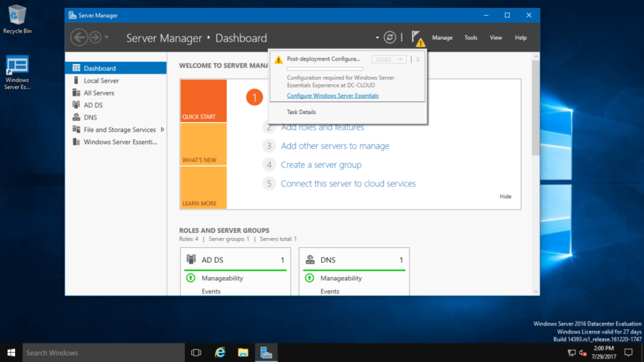Image resolution: width=644 pixels, height=362 pixels.
Task: Hide the welcome tile
Action: coord(505,196)
